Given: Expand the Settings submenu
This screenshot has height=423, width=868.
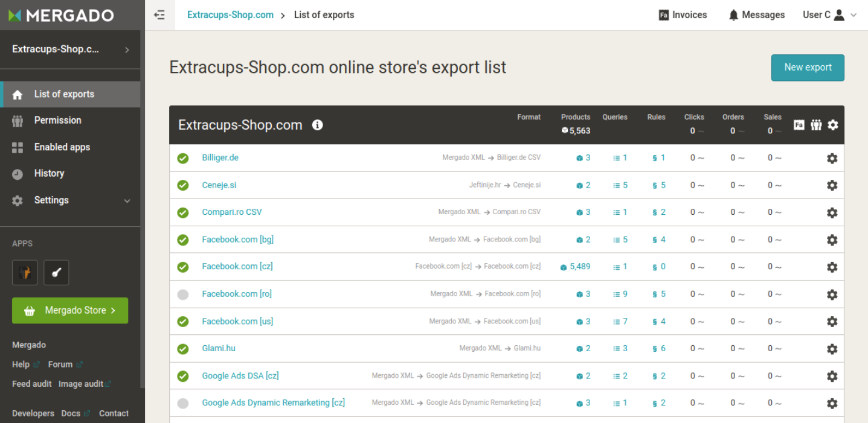Looking at the screenshot, I should point(70,200).
